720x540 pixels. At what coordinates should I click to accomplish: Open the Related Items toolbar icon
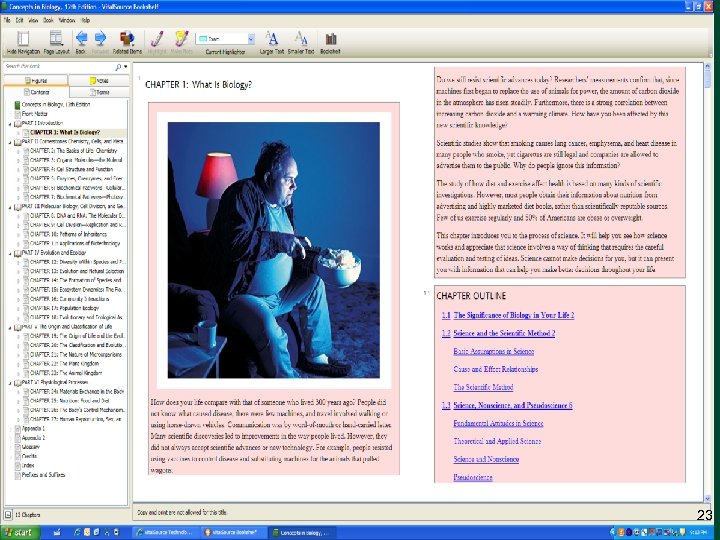[127, 38]
